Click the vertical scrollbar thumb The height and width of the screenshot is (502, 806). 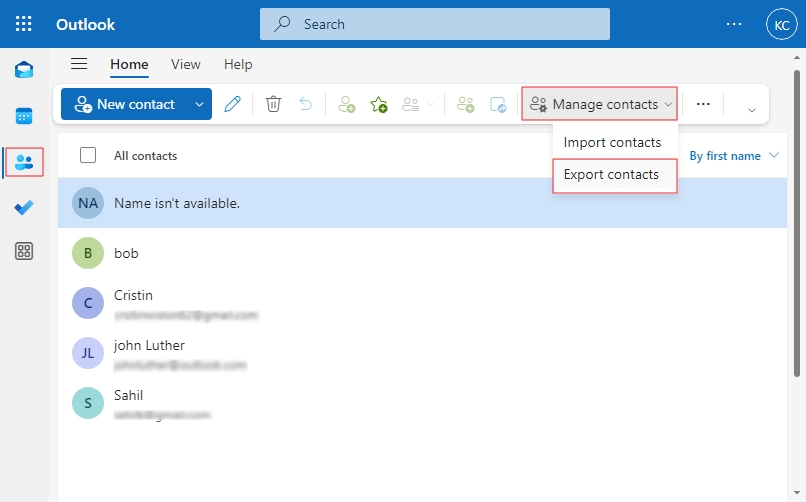coord(797,224)
